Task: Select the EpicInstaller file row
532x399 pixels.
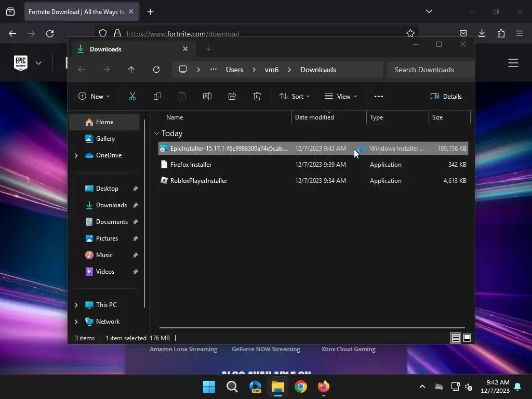Action: [x=313, y=149]
